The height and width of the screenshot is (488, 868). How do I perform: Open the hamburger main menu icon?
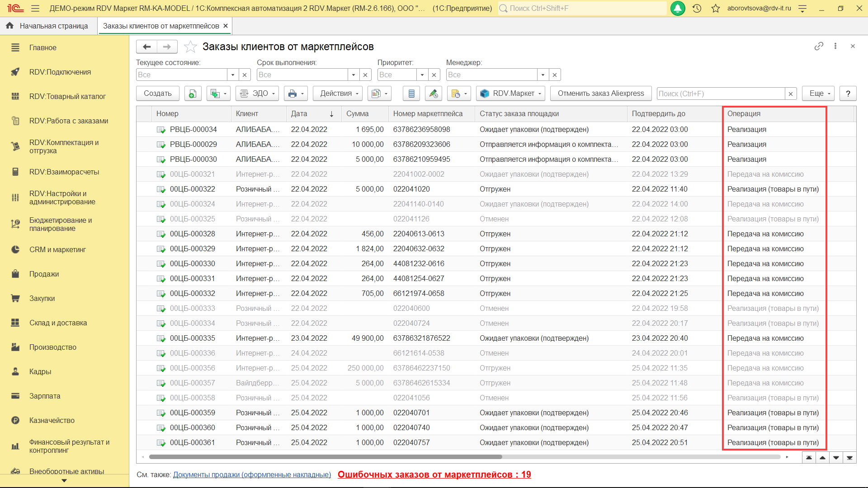click(35, 8)
